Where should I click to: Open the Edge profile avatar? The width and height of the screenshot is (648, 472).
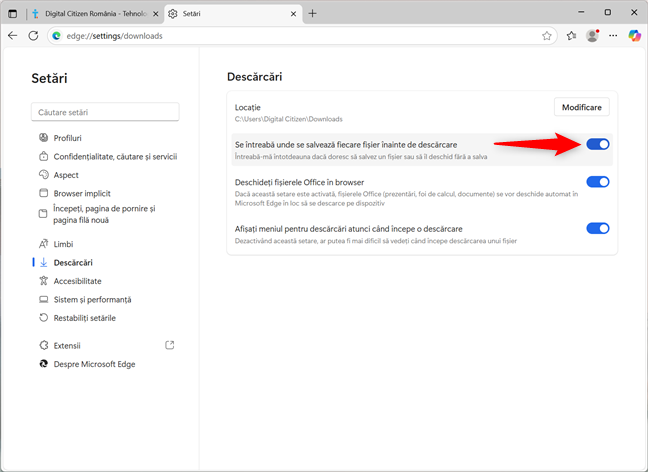tap(592, 36)
